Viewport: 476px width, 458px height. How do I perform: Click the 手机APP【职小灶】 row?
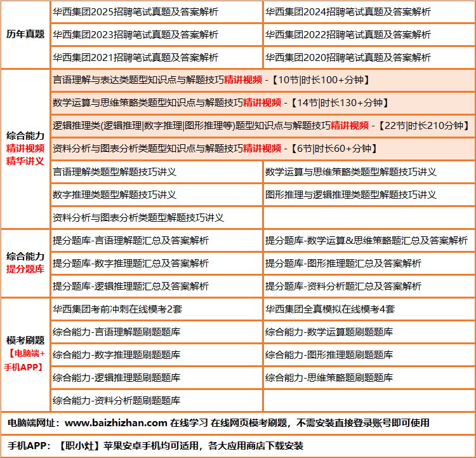(238, 446)
